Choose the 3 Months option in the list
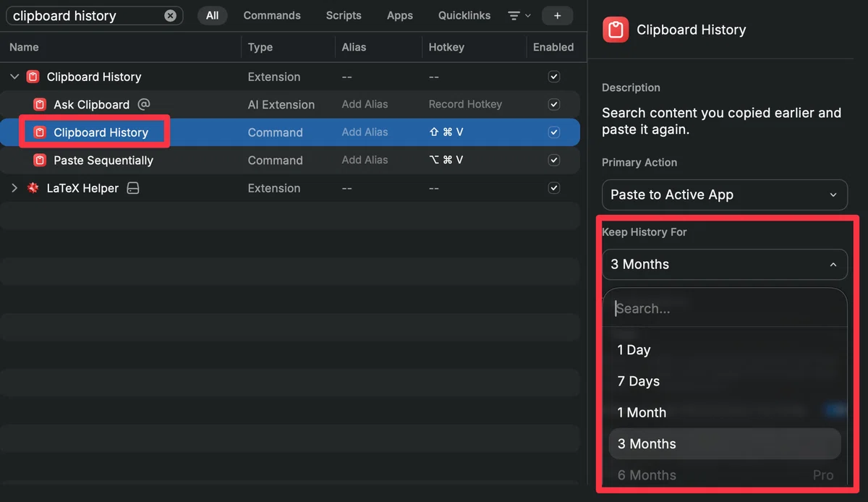This screenshot has height=502, width=868. click(725, 444)
